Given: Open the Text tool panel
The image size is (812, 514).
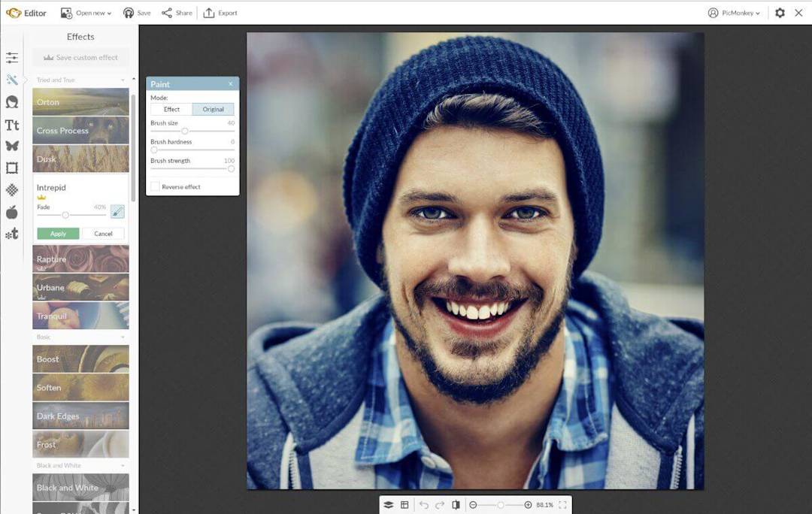Looking at the screenshot, I should coord(12,124).
